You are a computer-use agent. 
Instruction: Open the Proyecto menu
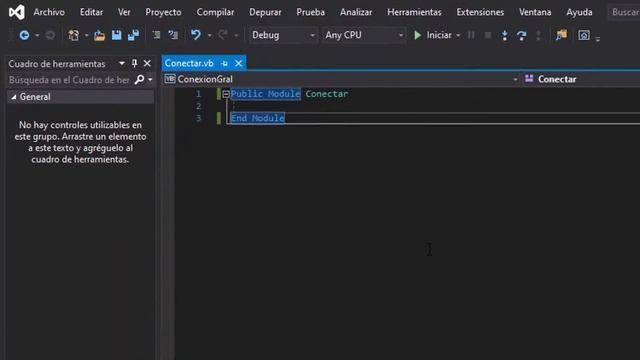[163, 12]
